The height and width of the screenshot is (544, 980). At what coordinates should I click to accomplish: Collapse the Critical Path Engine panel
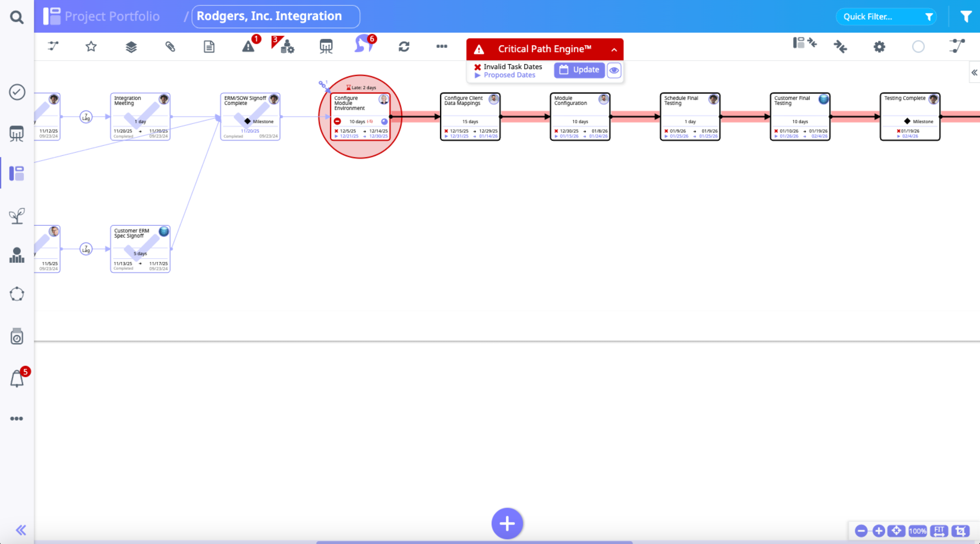(614, 50)
